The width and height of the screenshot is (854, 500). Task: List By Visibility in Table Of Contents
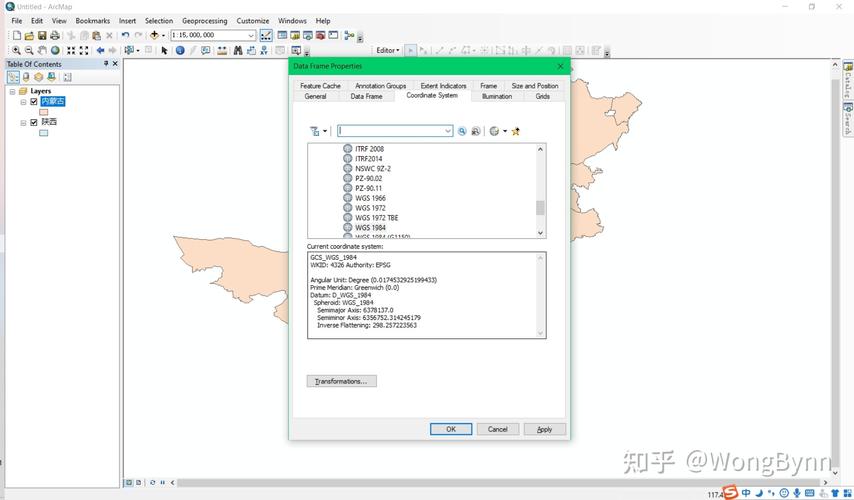coord(39,77)
